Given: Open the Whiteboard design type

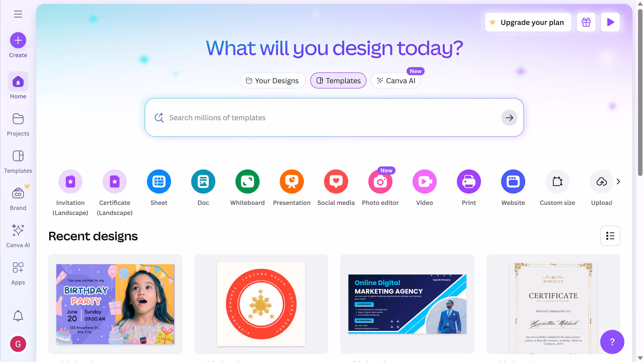Looking at the screenshot, I should (x=248, y=182).
